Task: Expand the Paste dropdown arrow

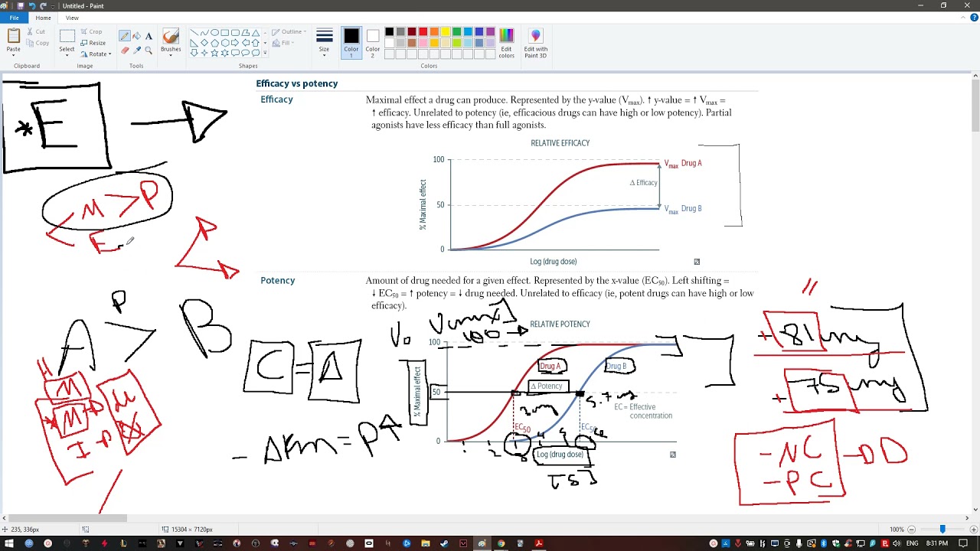Action: (x=14, y=55)
